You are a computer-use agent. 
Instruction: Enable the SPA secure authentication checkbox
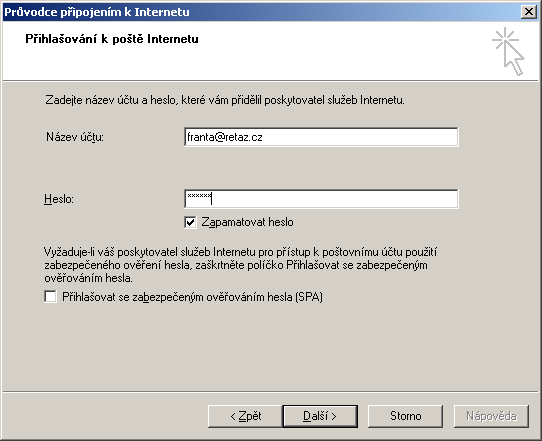(50, 297)
